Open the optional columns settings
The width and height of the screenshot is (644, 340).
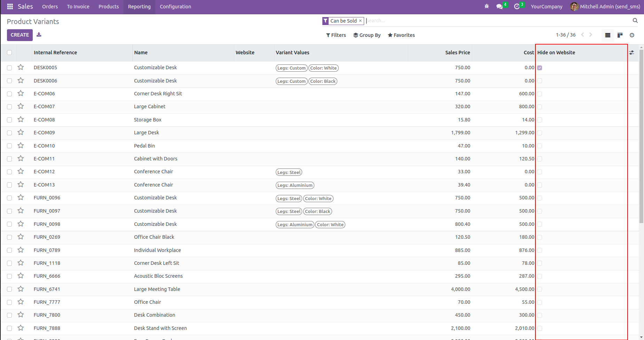pyautogui.click(x=631, y=53)
